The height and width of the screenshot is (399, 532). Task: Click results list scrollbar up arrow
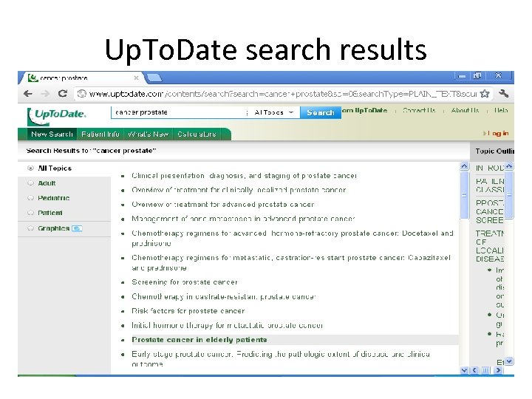(x=464, y=166)
